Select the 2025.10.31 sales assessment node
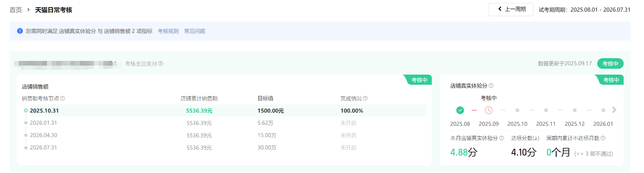The height and width of the screenshot is (173, 644). coord(44,111)
